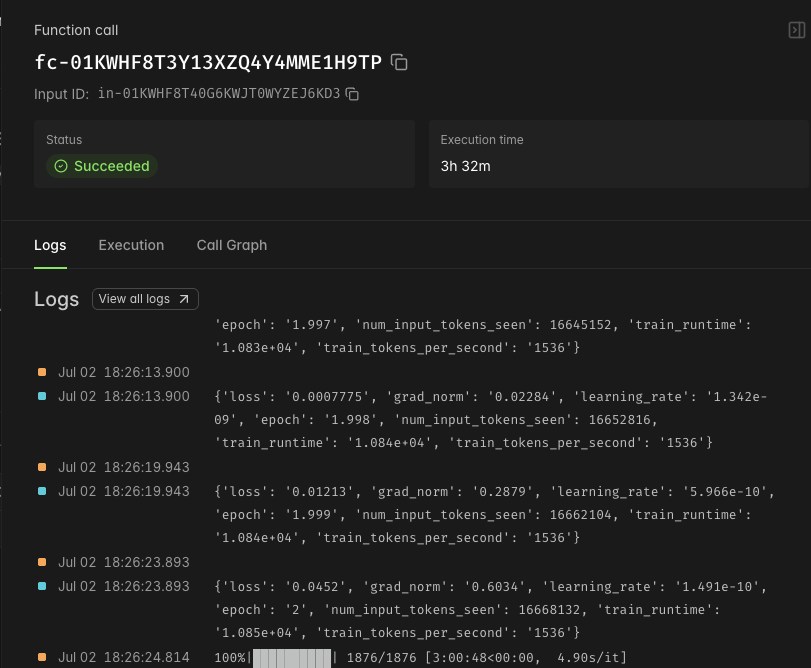This screenshot has width=811, height=668.
Task: Copy the Input ID value
Action: pos(352,94)
